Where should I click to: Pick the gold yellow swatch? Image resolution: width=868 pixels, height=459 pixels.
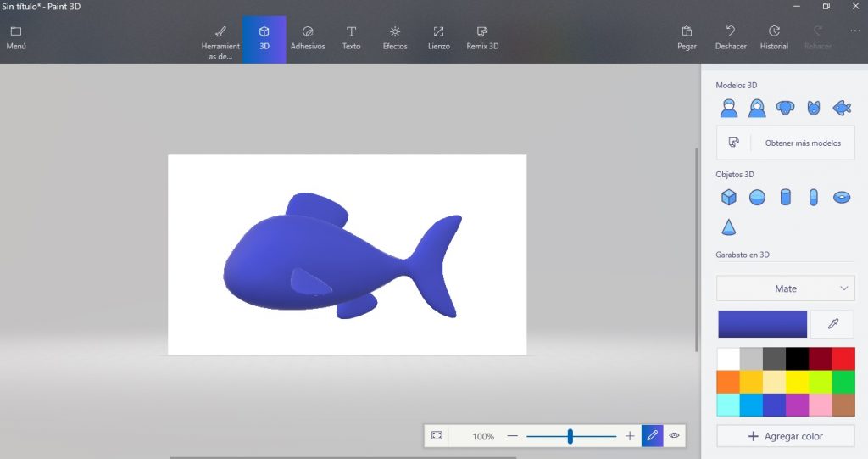point(751,382)
